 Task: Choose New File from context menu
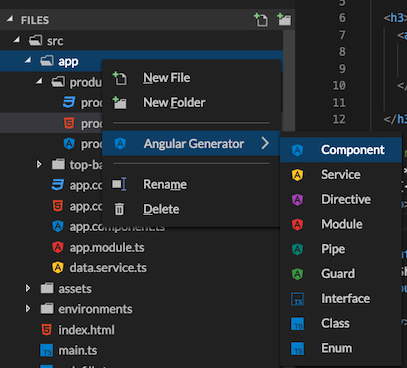(x=191, y=78)
